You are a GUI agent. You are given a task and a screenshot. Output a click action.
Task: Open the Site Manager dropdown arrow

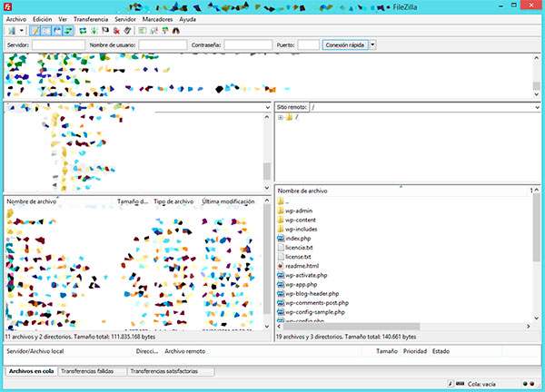[21, 31]
